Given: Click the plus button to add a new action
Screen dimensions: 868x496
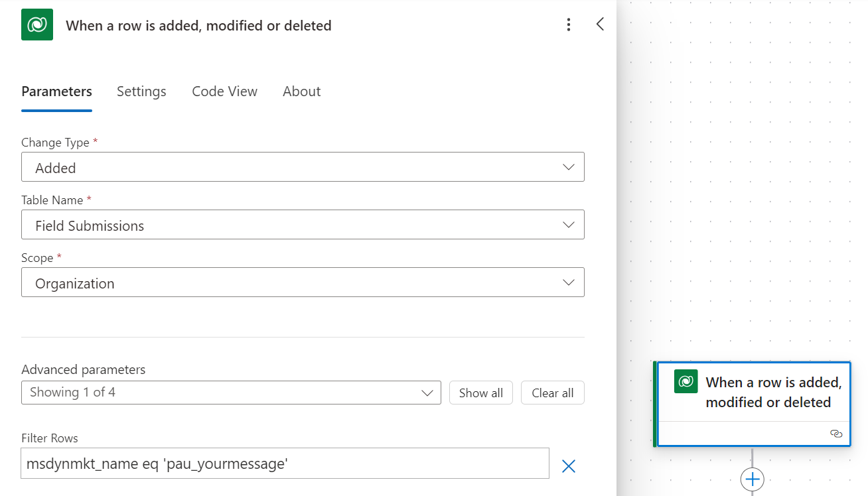Looking at the screenshot, I should pyautogui.click(x=753, y=479).
